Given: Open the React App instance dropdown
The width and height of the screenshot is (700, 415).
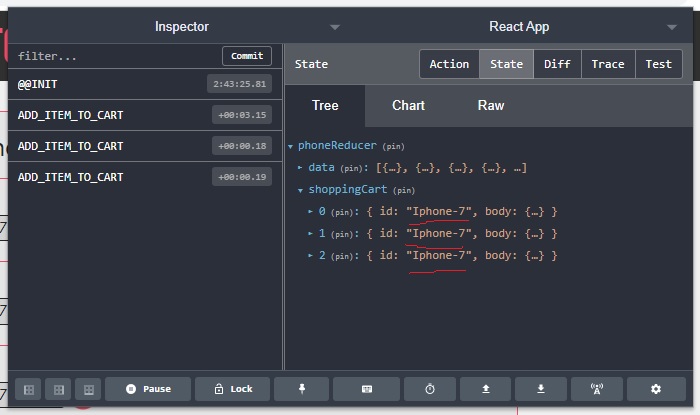Looking at the screenshot, I should [x=672, y=27].
